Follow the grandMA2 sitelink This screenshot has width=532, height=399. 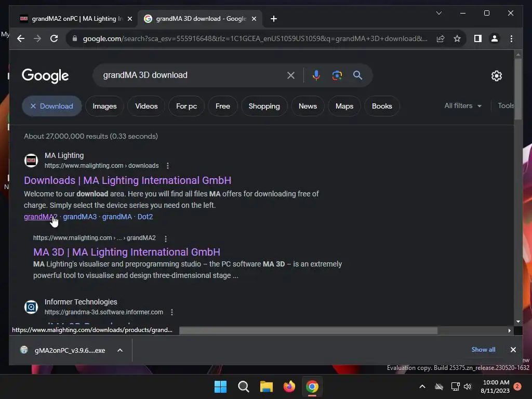tap(41, 217)
